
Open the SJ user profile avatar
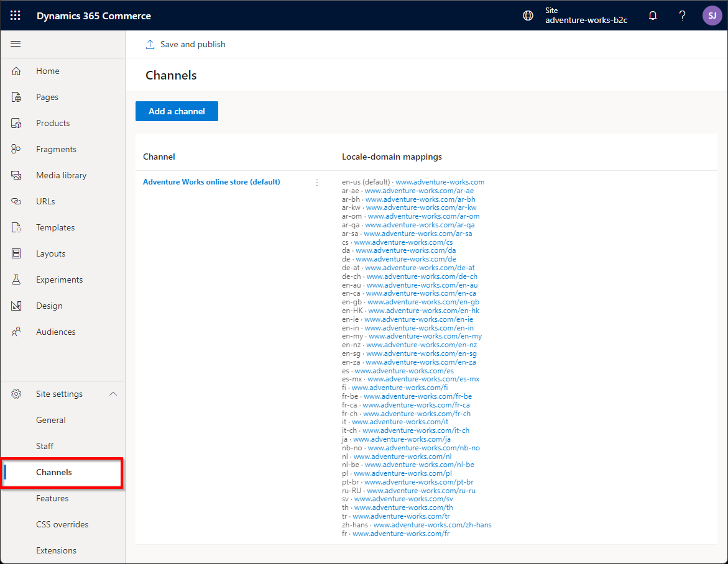point(712,16)
